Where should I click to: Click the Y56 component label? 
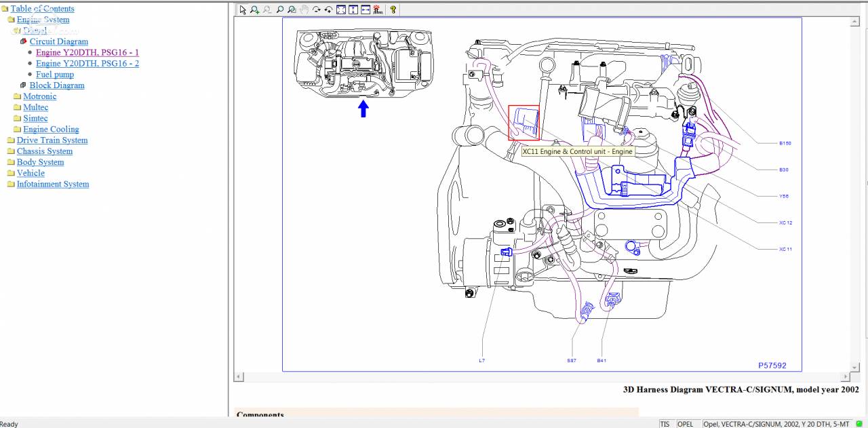784,196
